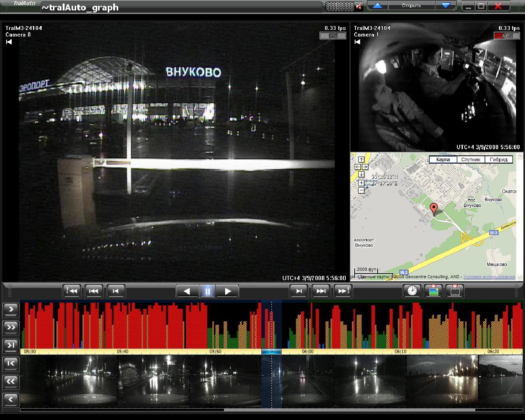
Task: Click the 05:50 timeline label
Action: (215, 352)
